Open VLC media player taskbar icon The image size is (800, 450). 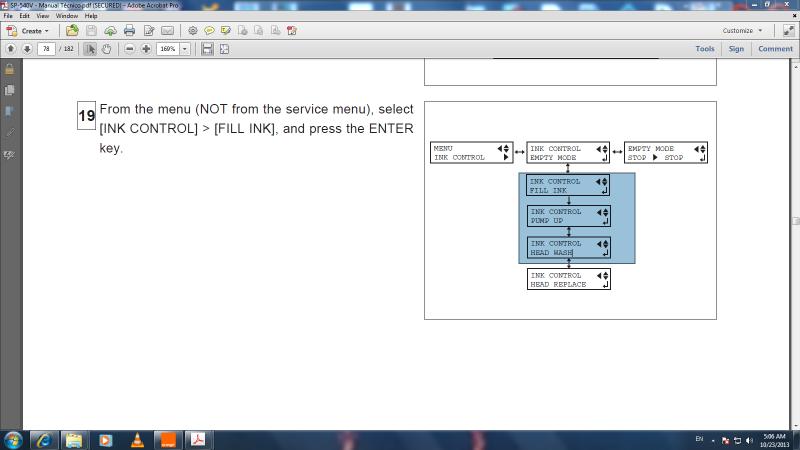click(x=137, y=440)
